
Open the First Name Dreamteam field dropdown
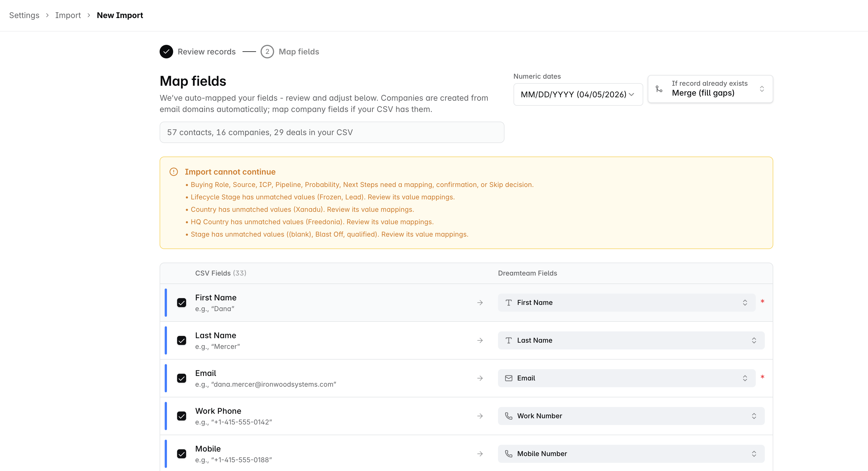pyautogui.click(x=626, y=303)
